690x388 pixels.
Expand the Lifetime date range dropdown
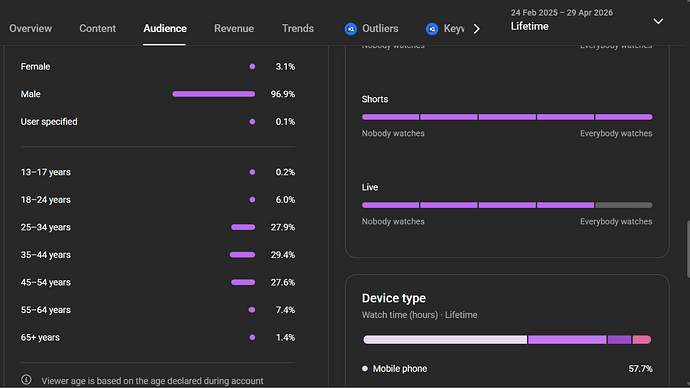click(x=658, y=21)
